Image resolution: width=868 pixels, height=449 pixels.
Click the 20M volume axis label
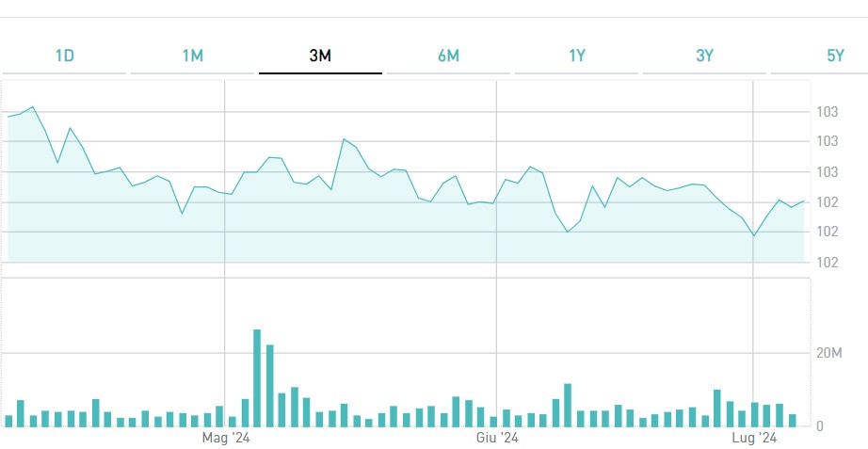(828, 353)
